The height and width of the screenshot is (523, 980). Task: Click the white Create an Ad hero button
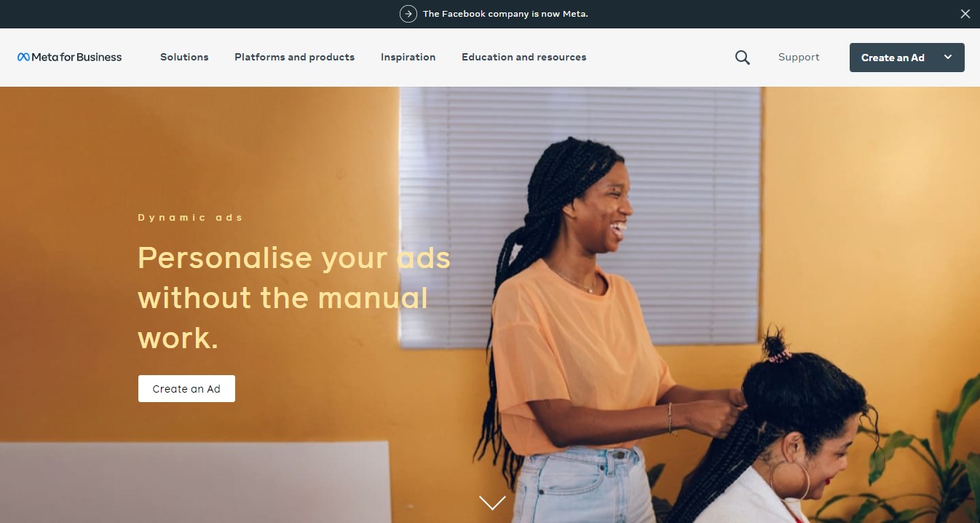click(186, 388)
